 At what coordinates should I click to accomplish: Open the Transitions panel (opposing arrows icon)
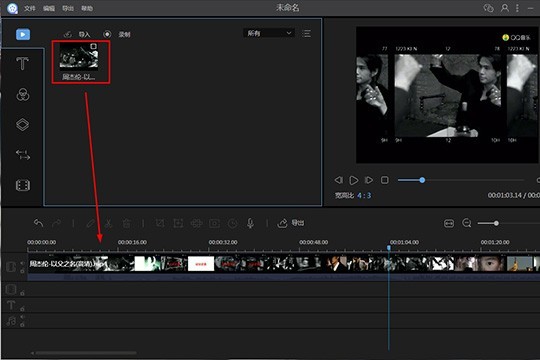tap(23, 155)
